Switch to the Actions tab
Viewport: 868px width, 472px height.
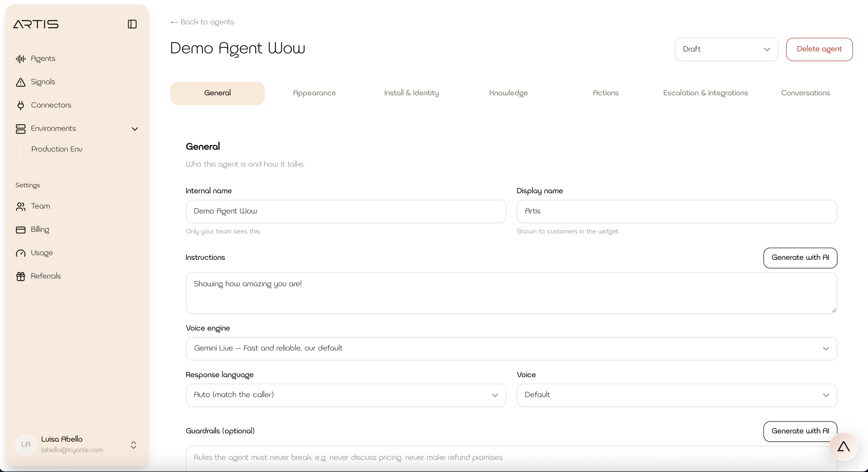pyautogui.click(x=605, y=93)
